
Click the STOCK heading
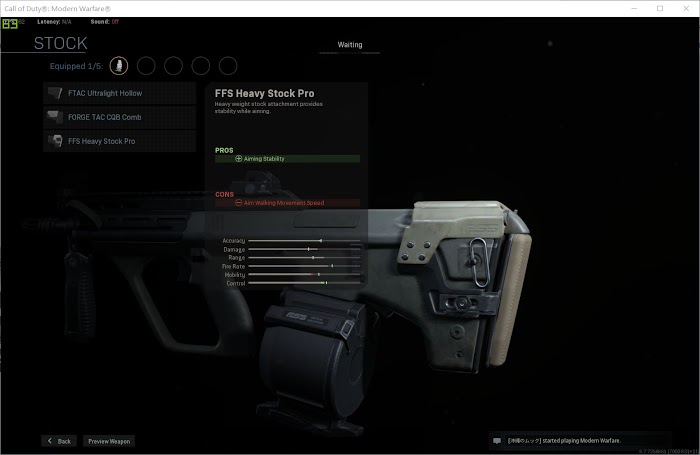pyautogui.click(x=61, y=43)
